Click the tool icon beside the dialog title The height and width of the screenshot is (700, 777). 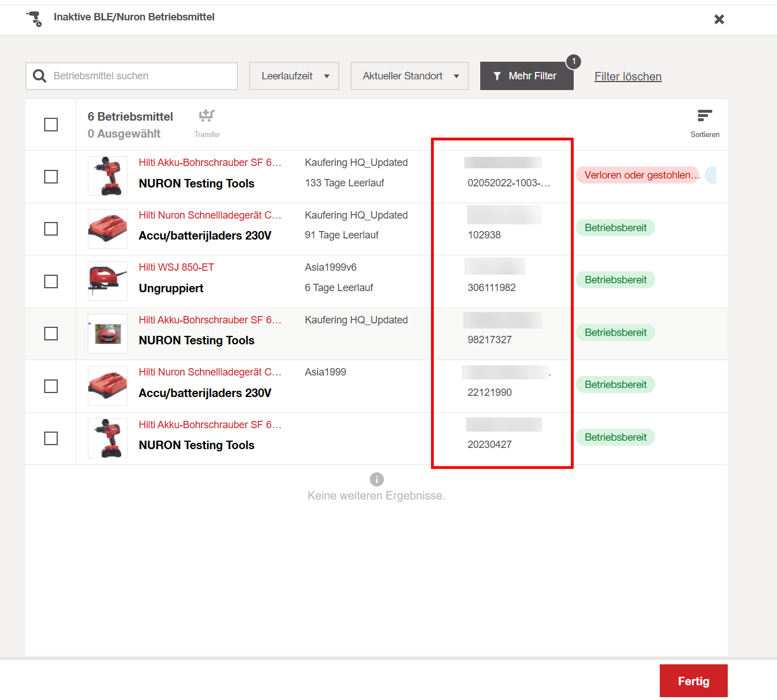(35, 19)
